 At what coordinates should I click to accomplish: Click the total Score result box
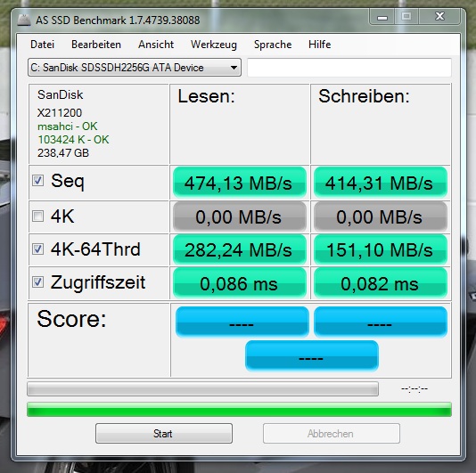coord(311,355)
